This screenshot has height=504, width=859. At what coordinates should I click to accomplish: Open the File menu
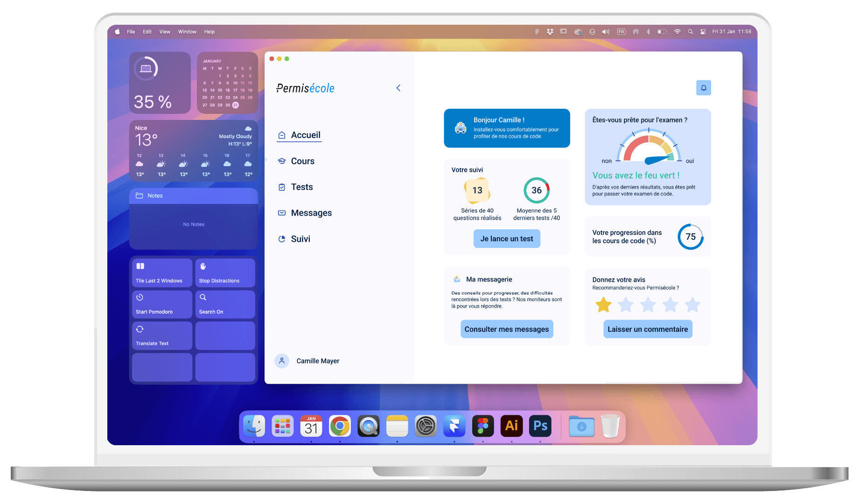[x=131, y=32]
